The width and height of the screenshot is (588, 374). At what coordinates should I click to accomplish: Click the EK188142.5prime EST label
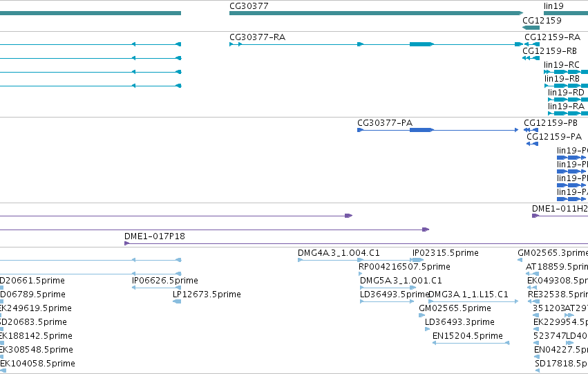[x=36, y=336]
